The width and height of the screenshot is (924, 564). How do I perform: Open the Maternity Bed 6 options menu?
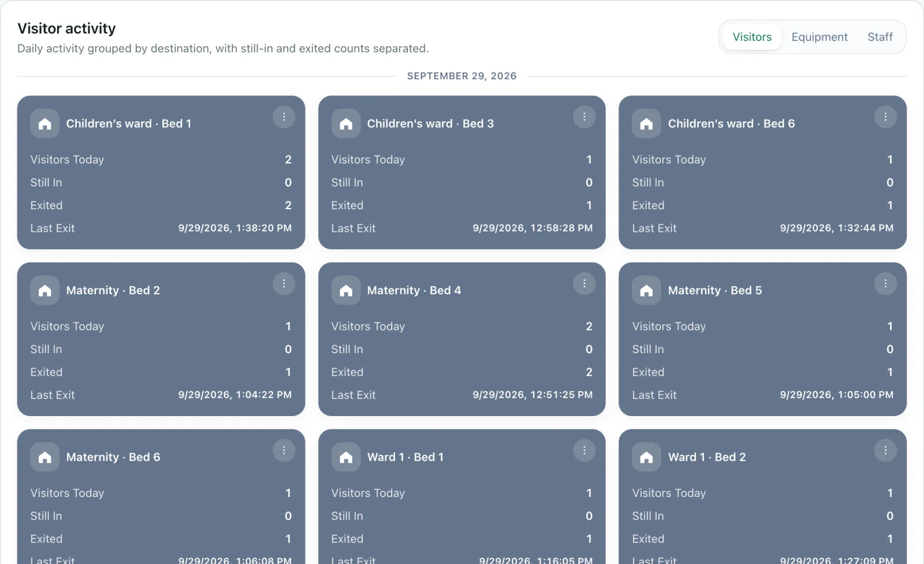pyautogui.click(x=284, y=450)
